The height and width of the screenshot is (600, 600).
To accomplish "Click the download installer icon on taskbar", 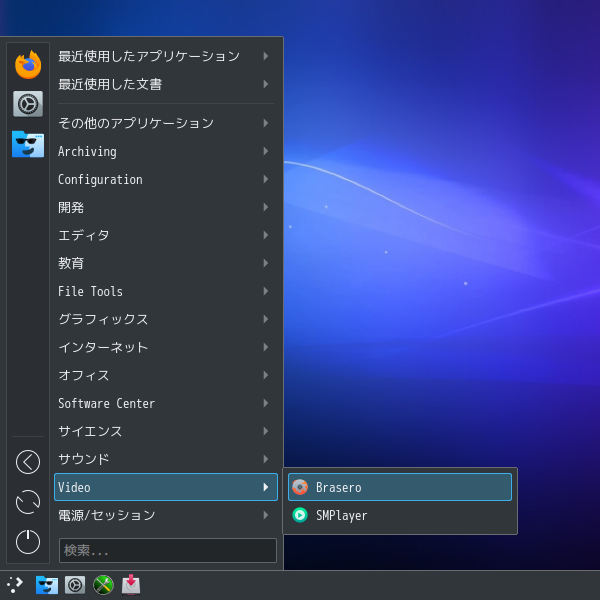I will point(131,585).
